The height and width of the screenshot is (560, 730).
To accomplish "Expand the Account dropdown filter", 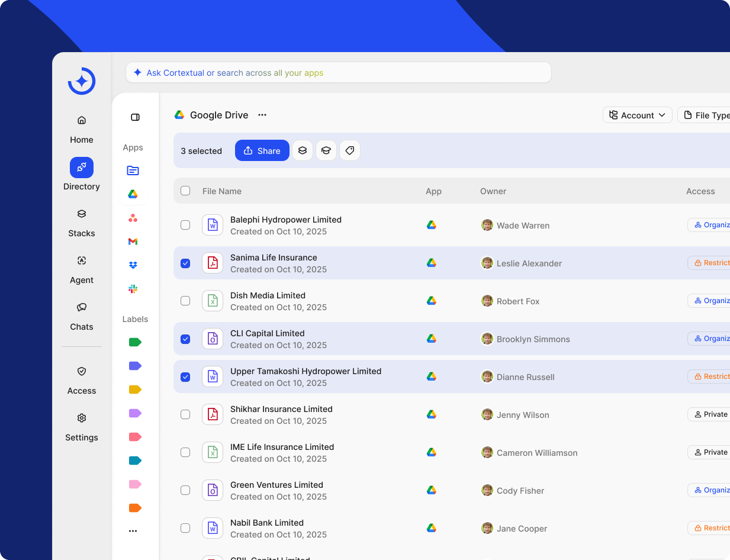I will [x=637, y=115].
